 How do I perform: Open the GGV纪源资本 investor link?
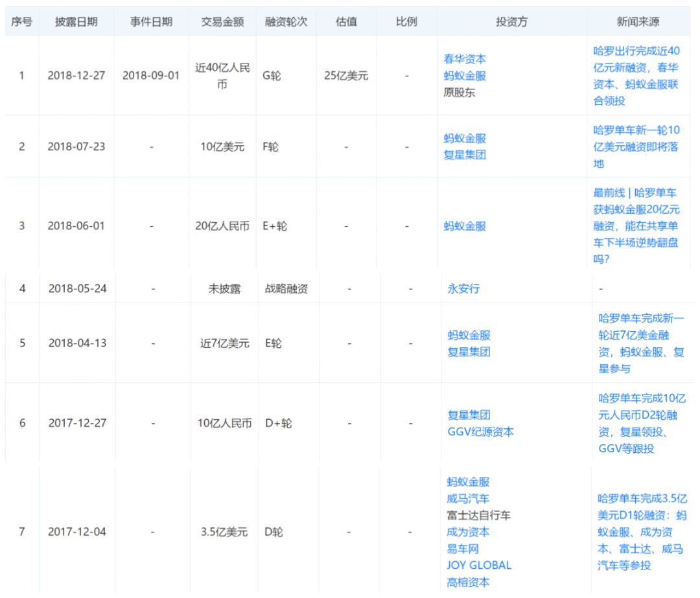[480, 432]
